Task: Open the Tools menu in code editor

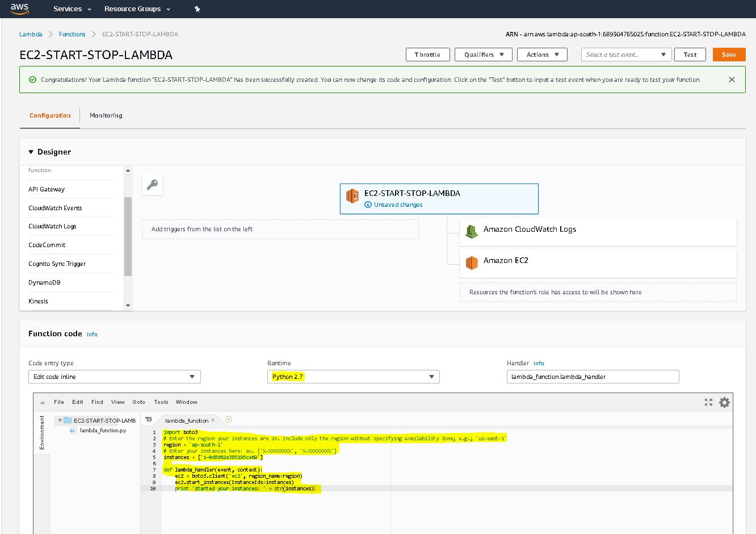Action: [x=161, y=402]
